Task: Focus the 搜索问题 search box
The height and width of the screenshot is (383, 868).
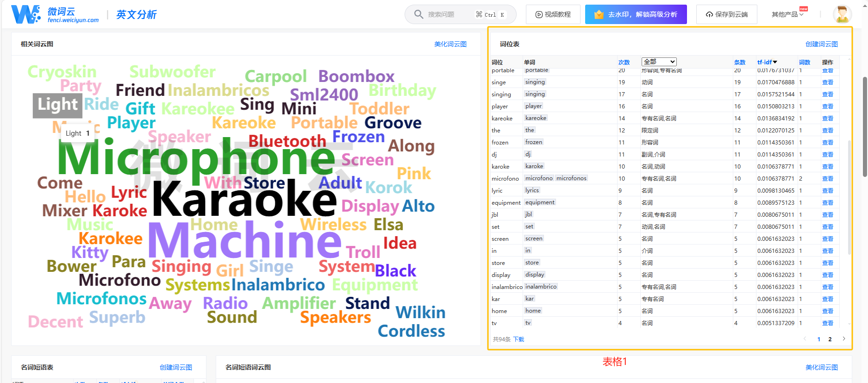Action: [460, 14]
